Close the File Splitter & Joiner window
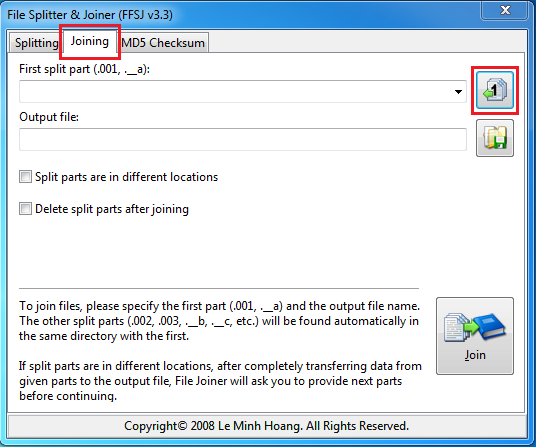Image resolution: width=536 pixels, height=447 pixels. 505,10
